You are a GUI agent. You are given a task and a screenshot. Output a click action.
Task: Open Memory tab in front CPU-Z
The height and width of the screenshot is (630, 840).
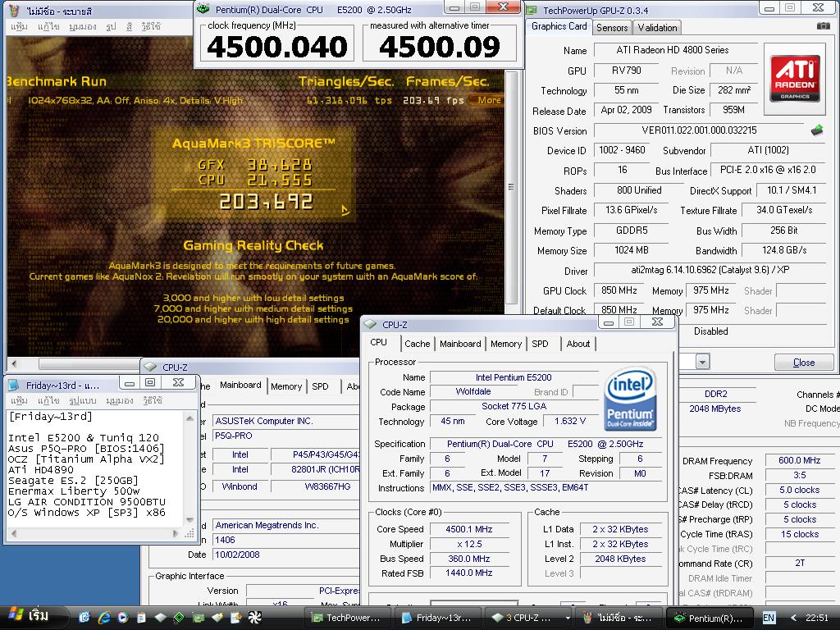coord(505,344)
